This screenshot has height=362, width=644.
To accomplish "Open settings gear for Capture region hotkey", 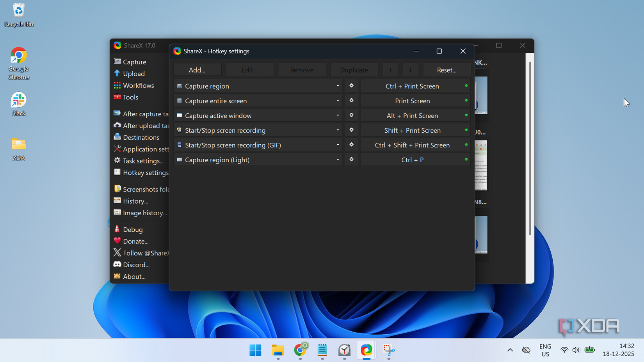I will 351,86.
